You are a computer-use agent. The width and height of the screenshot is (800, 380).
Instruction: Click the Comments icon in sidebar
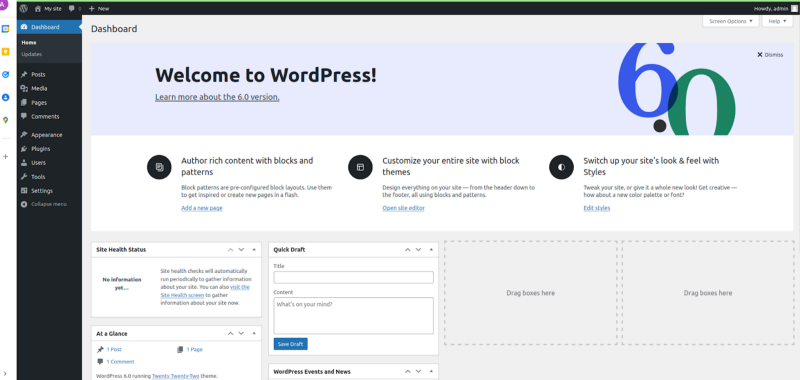tap(24, 116)
